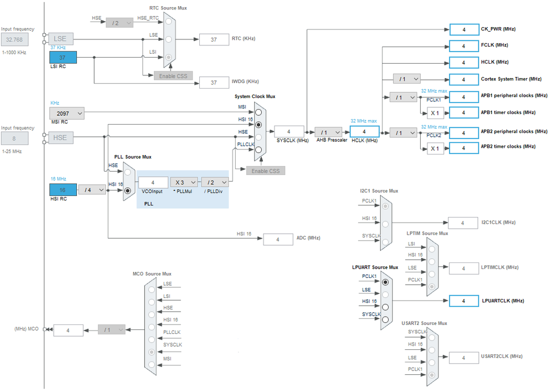Image resolution: width=553 pixels, height=392 pixels.
Task: Select HSI 16 in System Clock Mux
Action: point(259,125)
